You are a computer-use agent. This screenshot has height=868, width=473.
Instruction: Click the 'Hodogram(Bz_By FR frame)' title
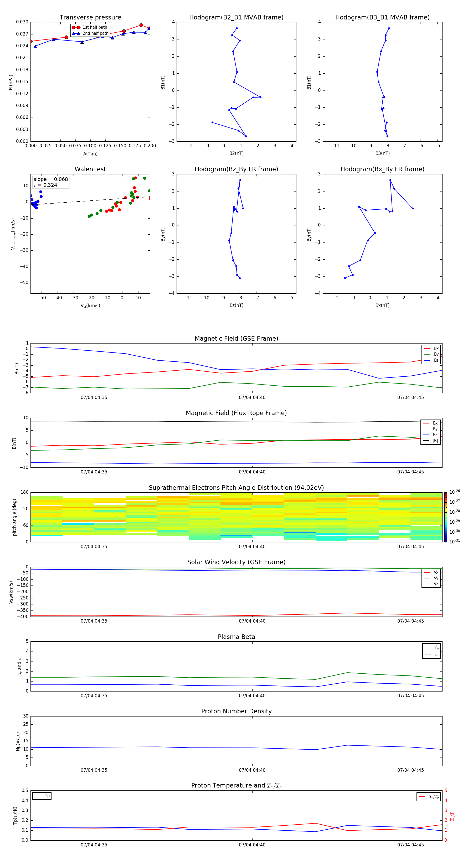(236, 169)
